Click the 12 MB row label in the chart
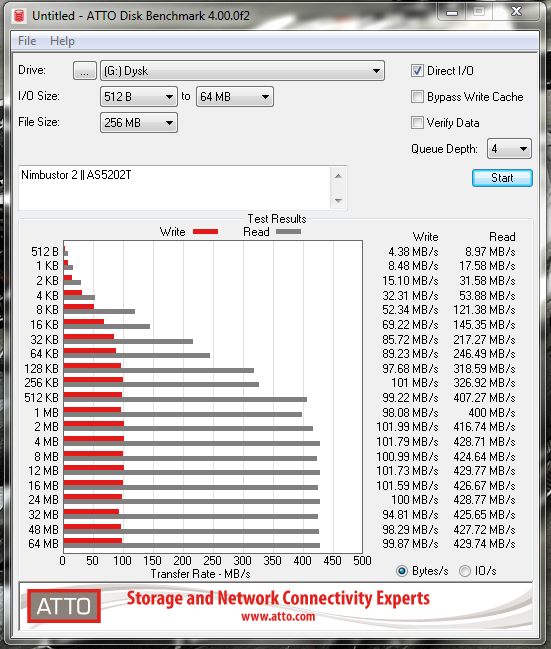Image resolution: width=551 pixels, height=649 pixels. [43, 471]
